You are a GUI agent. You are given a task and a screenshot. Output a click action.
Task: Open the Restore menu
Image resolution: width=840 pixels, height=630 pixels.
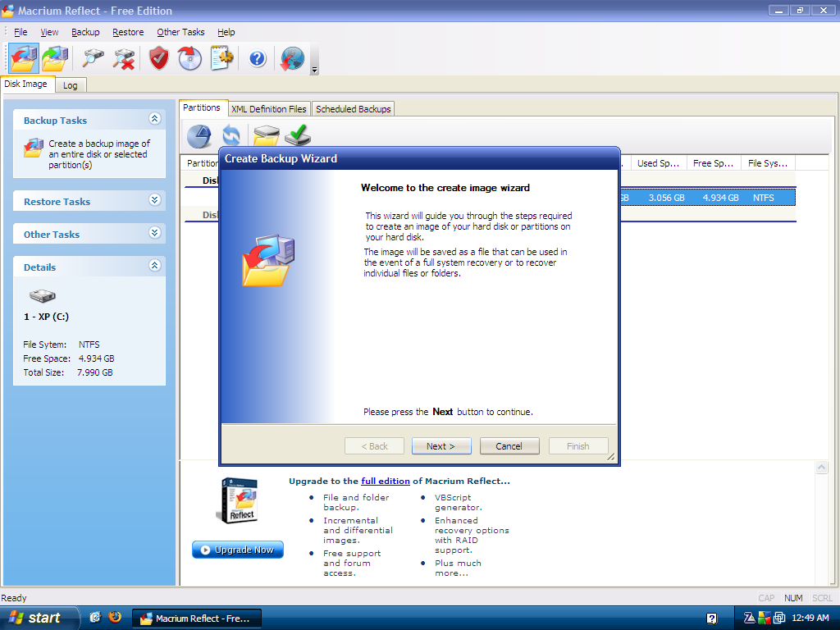point(128,32)
